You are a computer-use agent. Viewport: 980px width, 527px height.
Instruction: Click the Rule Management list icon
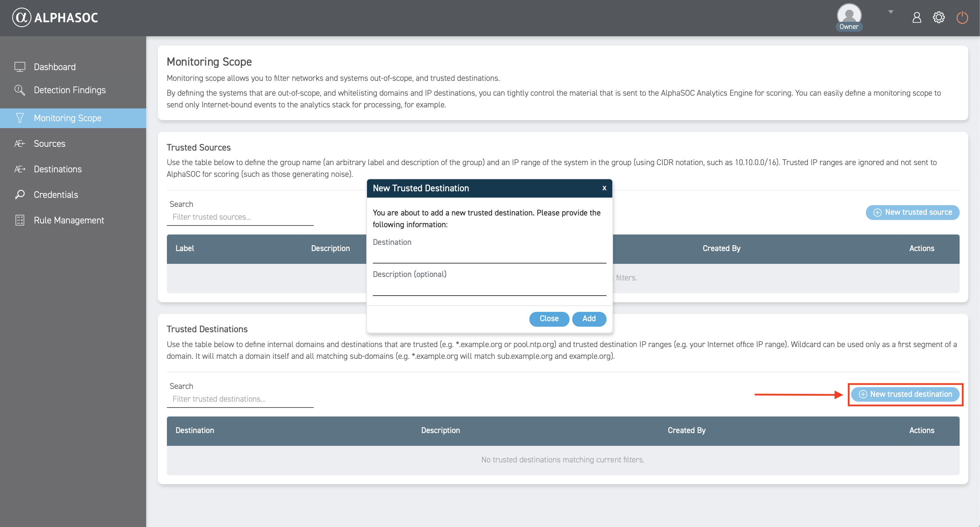click(20, 220)
